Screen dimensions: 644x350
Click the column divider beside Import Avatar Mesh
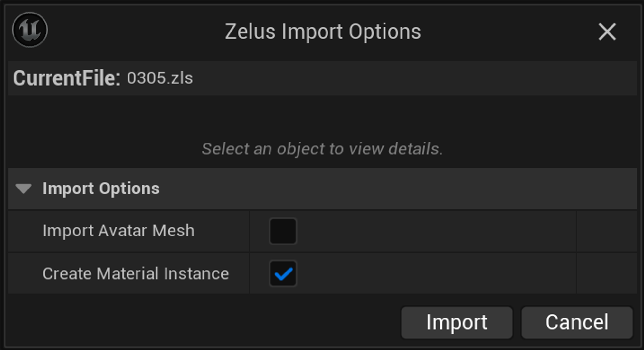tap(249, 231)
